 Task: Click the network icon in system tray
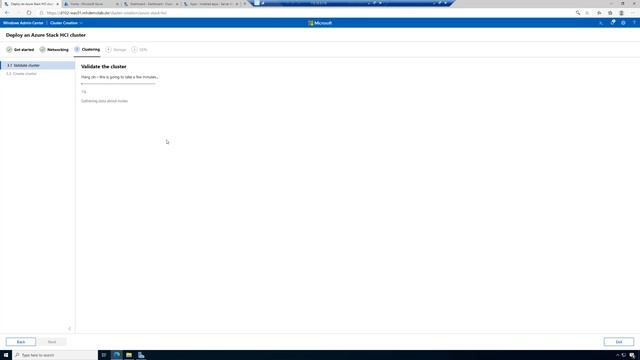(x=624, y=355)
